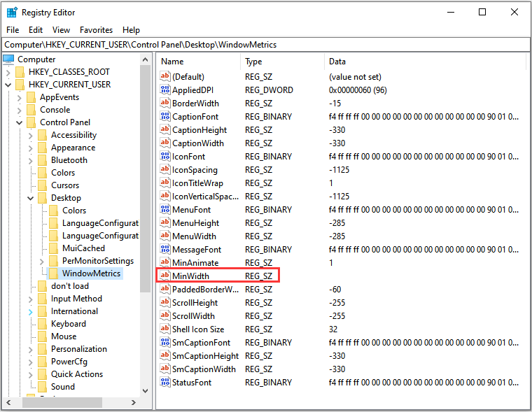The image size is (532, 412).
Task: Select the CaptionFont binary value icon
Action: 165,116
